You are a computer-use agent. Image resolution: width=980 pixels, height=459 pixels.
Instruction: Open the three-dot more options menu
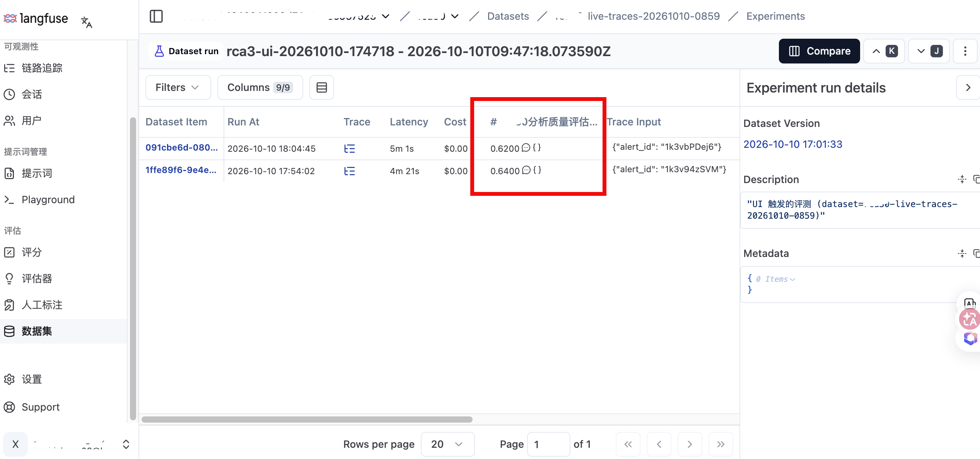click(x=965, y=51)
